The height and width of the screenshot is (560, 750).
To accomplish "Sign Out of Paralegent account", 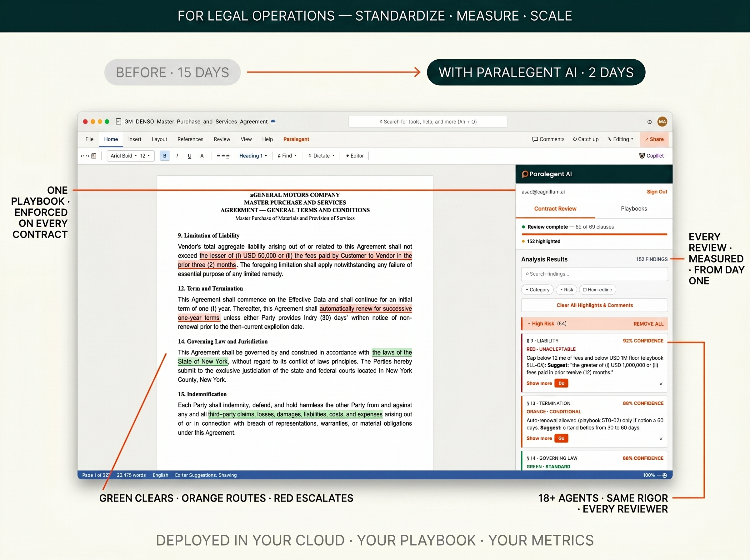I will (x=657, y=192).
